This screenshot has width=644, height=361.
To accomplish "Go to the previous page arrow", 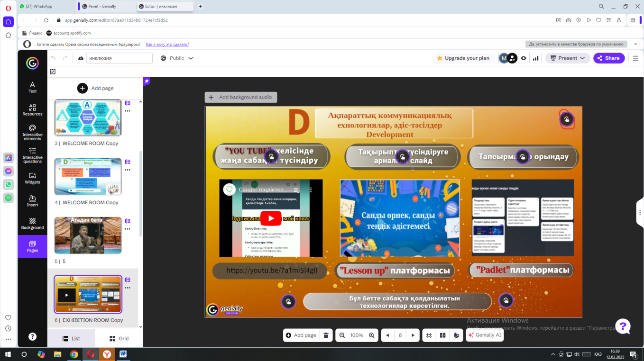I will (387, 335).
